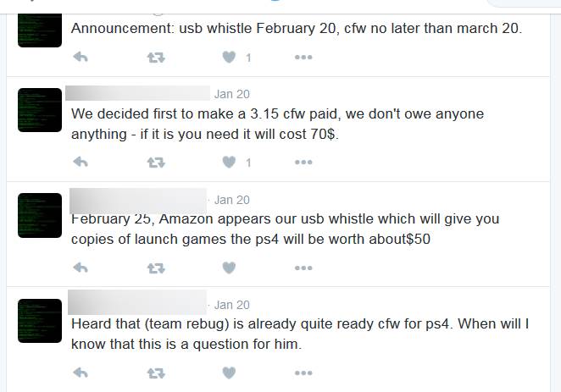Open Jan 20 timestamp of 3.15 cfw tweet
Image resolution: width=561 pixels, height=392 pixels.
pos(232,94)
